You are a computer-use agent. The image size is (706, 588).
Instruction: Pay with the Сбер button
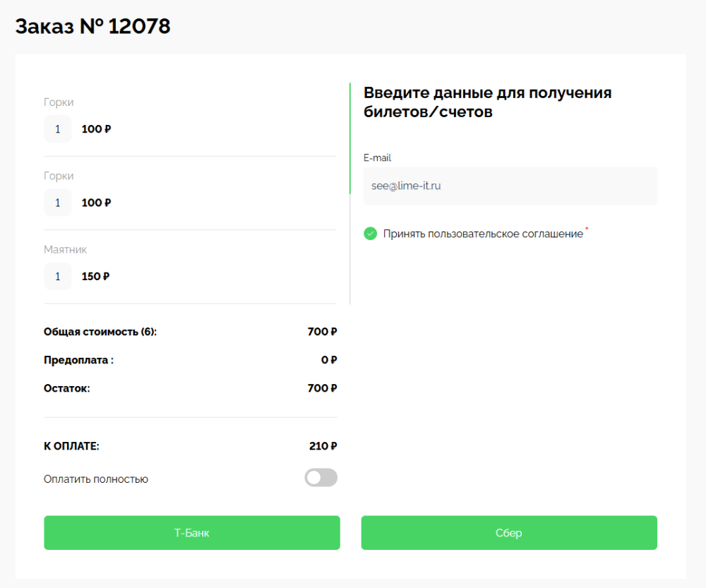click(508, 533)
